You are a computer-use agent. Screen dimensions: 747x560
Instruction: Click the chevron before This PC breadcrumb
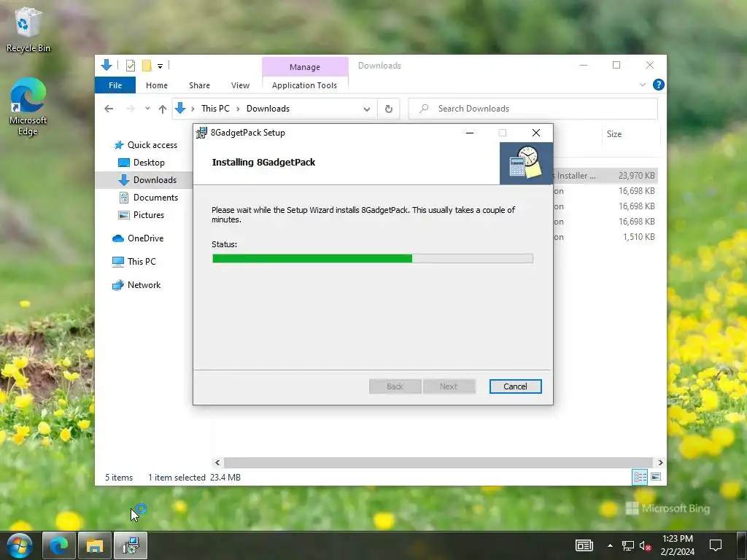pyautogui.click(x=193, y=109)
